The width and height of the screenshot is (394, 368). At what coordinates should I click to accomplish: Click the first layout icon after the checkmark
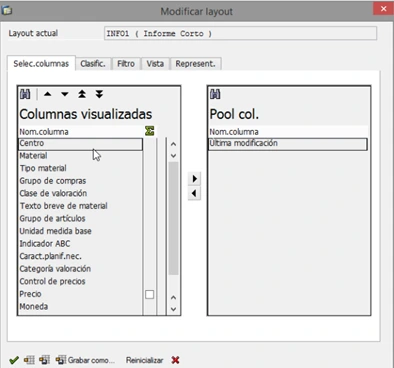point(29,360)
